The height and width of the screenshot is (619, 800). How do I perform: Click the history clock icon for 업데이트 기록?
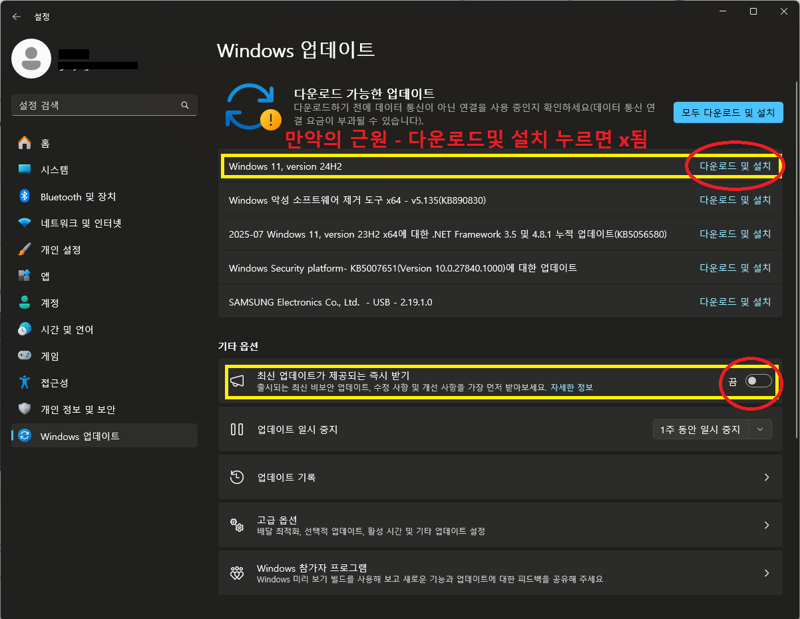[237, 477]
